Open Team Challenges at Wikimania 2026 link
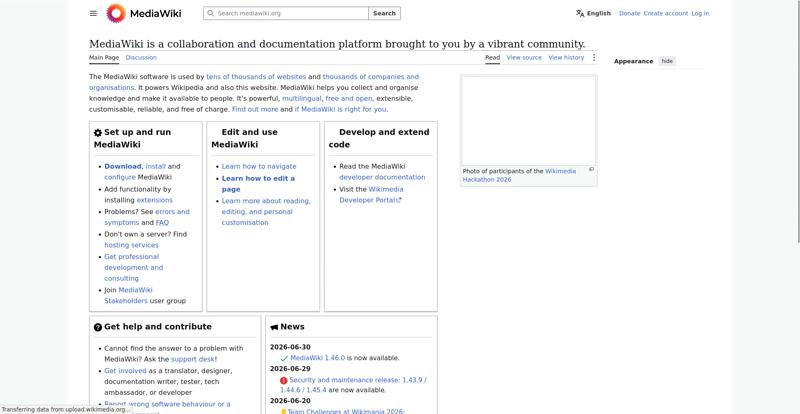 pos(346,411)
